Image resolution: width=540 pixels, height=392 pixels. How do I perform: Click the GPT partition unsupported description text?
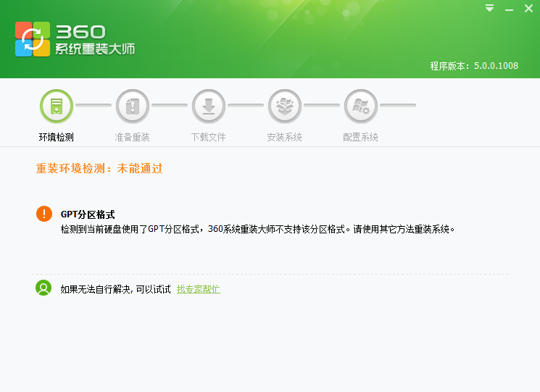point(257,229)
